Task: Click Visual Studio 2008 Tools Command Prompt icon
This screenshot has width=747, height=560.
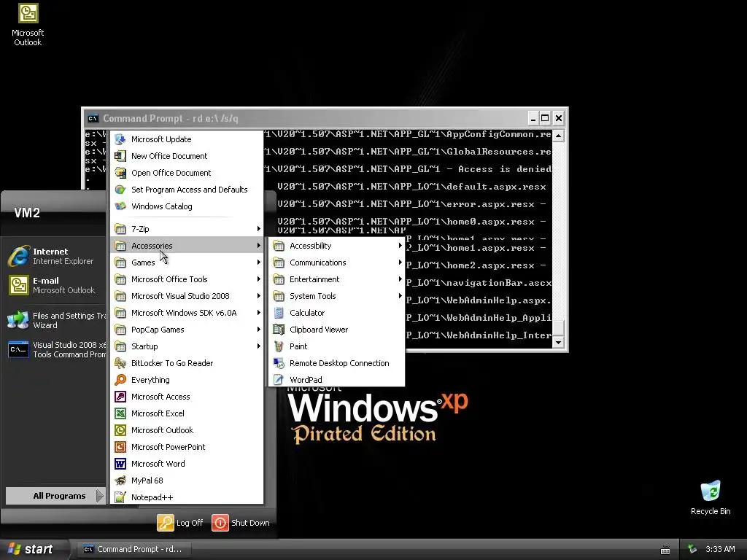Action: click(x=18, y=349)
